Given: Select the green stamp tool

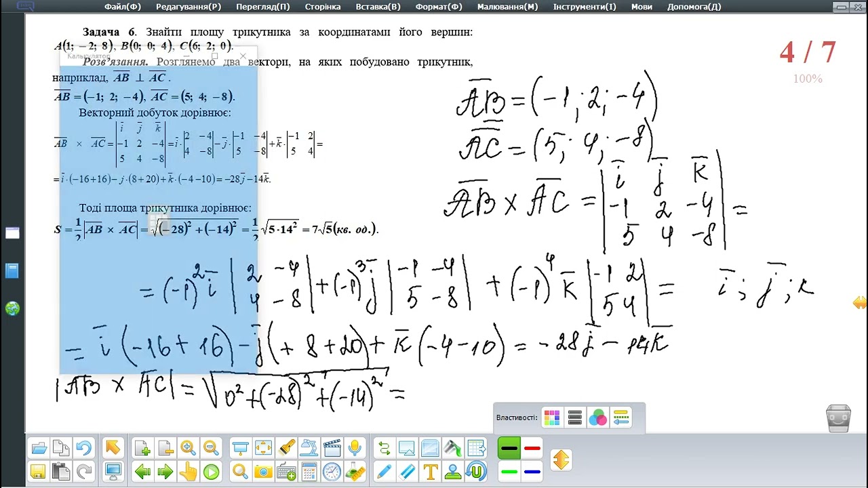Looking at the screenshot, I should tap(452, 471).
